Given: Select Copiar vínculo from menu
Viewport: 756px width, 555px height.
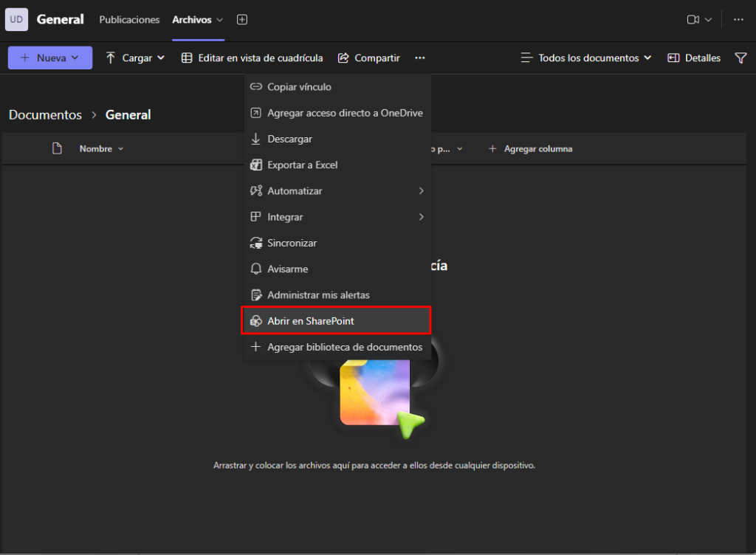Looking at the screenshot, I should click(x=299, y=87).
